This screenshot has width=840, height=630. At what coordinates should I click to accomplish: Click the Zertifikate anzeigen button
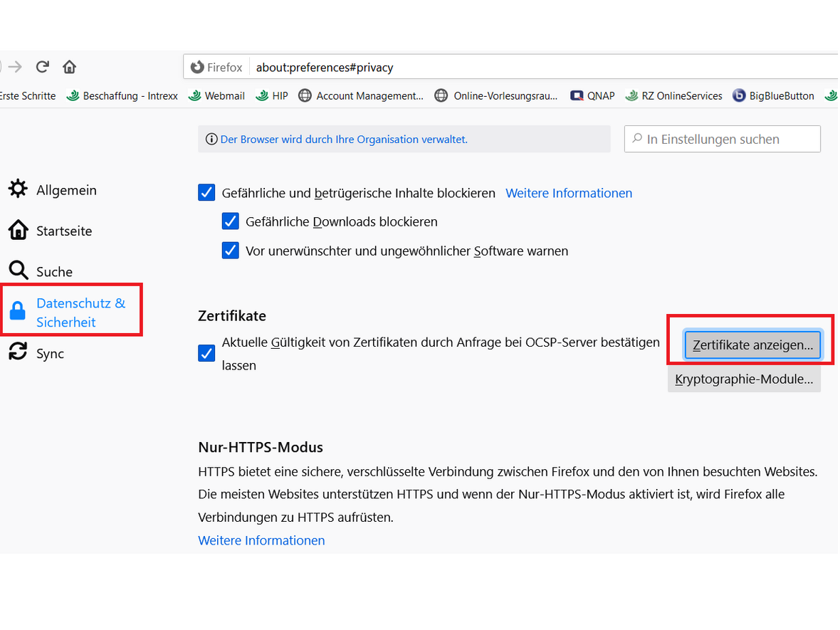point(752,345)
